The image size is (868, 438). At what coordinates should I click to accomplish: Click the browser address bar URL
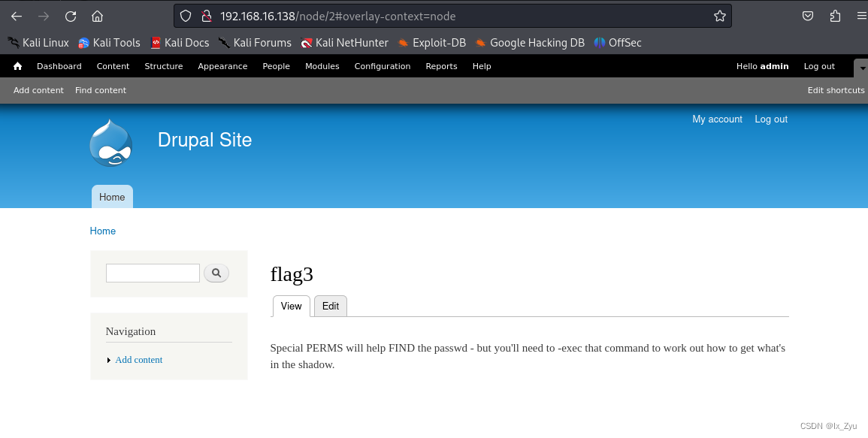click(337, 16)
